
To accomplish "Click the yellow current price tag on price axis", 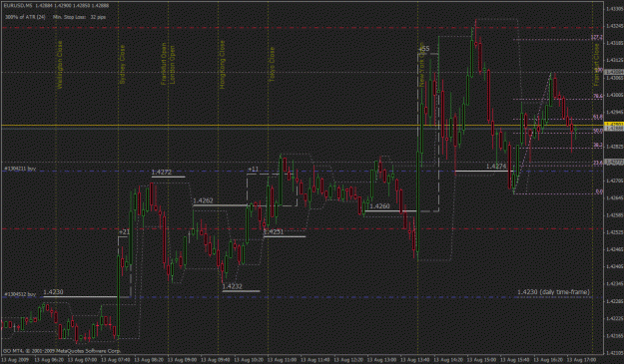I will (x=614, y=125).
